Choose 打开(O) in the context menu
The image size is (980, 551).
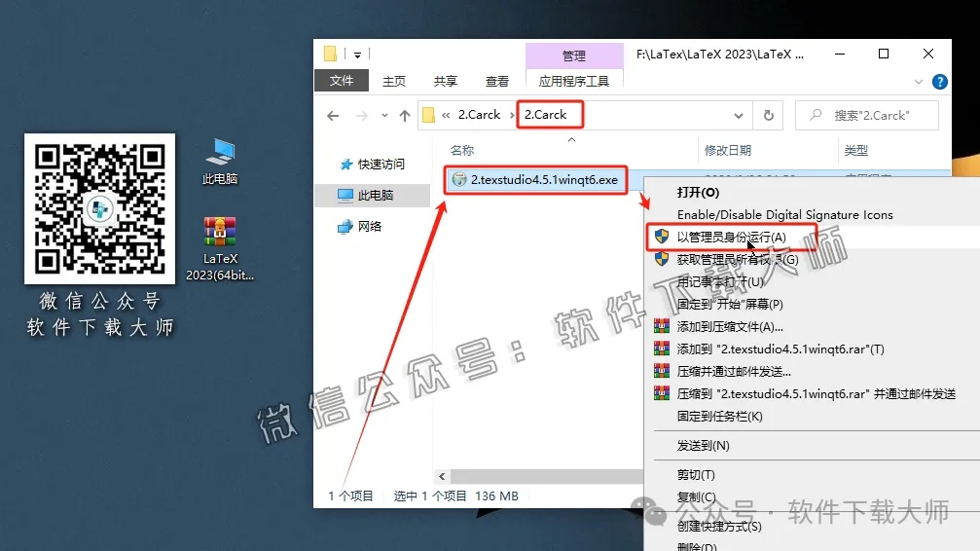698,192
